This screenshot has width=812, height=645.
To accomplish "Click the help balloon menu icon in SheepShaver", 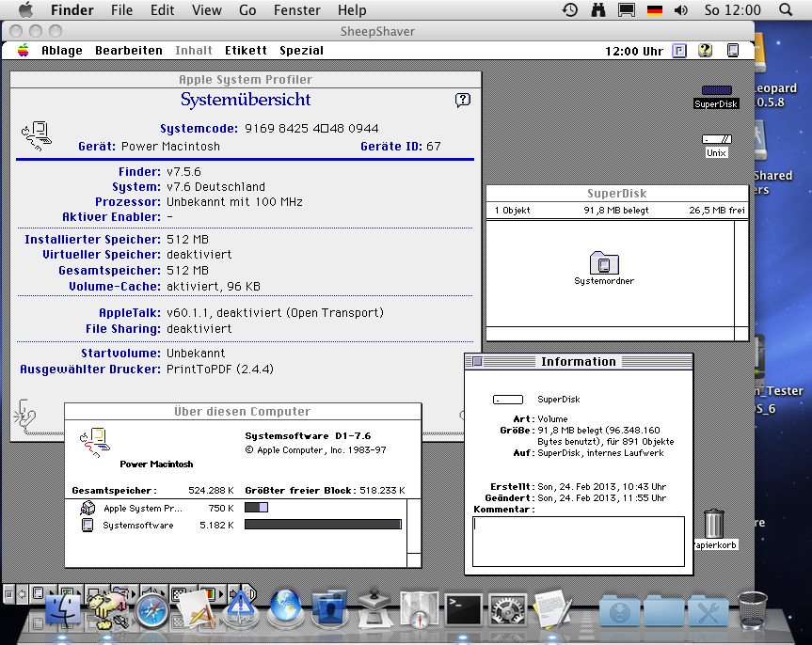I will [705, 50].
